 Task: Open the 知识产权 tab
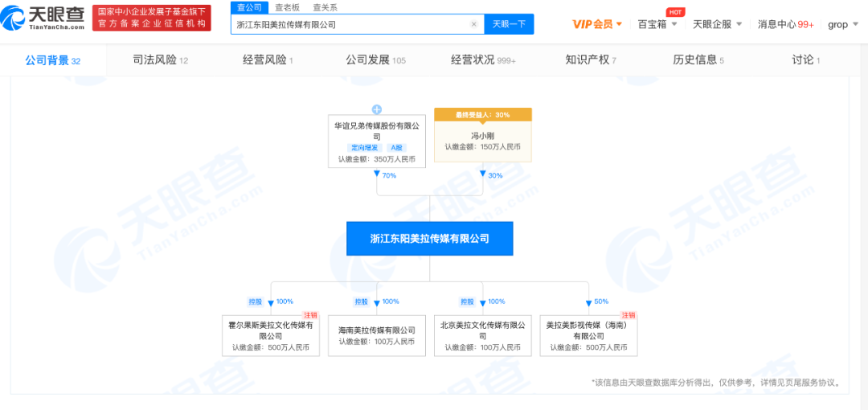[x=591, y=60]
